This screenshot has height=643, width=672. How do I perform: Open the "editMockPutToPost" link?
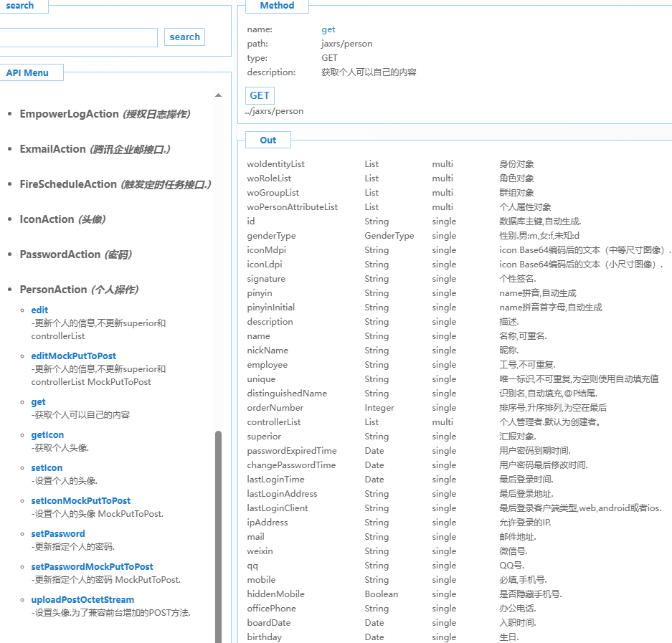coord(73,356)
